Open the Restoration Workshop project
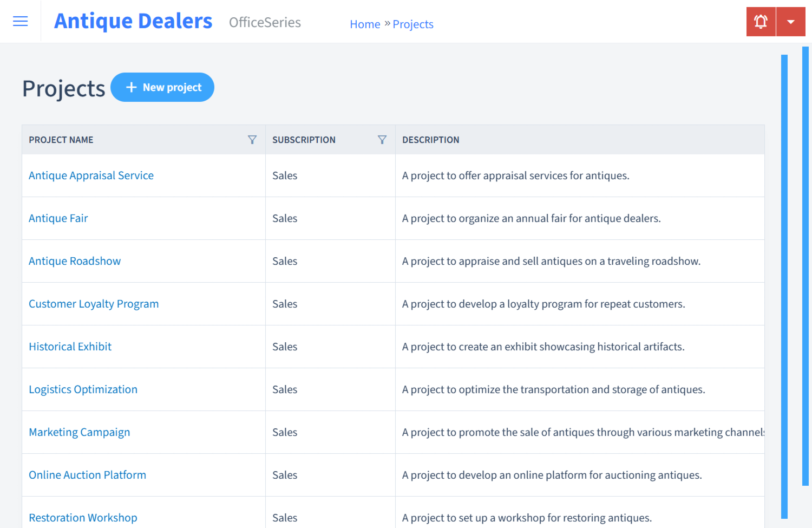This screenshot has width=812, height=528. pos(83,518)
